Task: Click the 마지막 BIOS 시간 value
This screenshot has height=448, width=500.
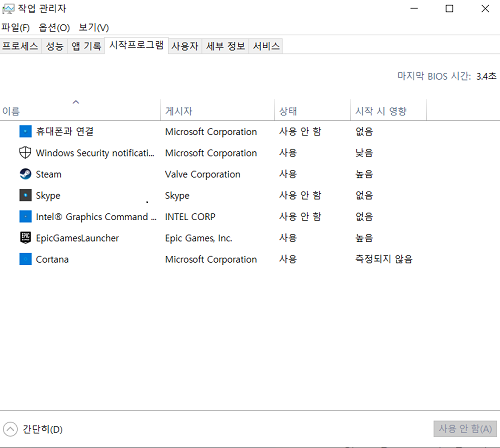Action: (x=486, y=76)
